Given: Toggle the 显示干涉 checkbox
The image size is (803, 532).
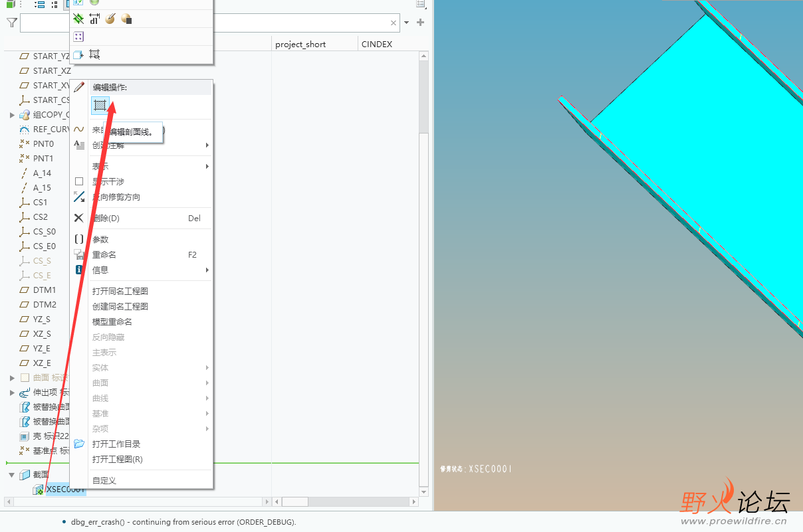Looking at the screenshot, I should click(x=79, y=181).
